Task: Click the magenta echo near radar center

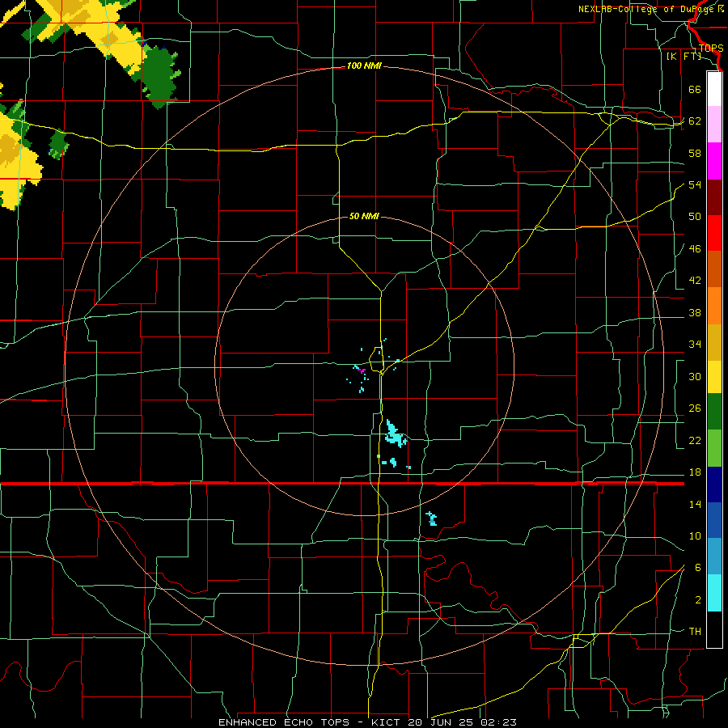Action: (362, 370)
